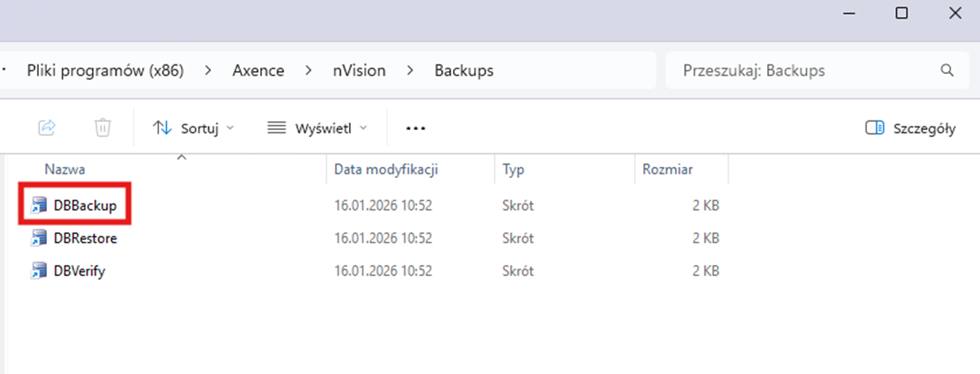Open the Wyświetl view dropdown
Image resolution: width=980 pixels, height=374 pixels.
coord(318,129)
